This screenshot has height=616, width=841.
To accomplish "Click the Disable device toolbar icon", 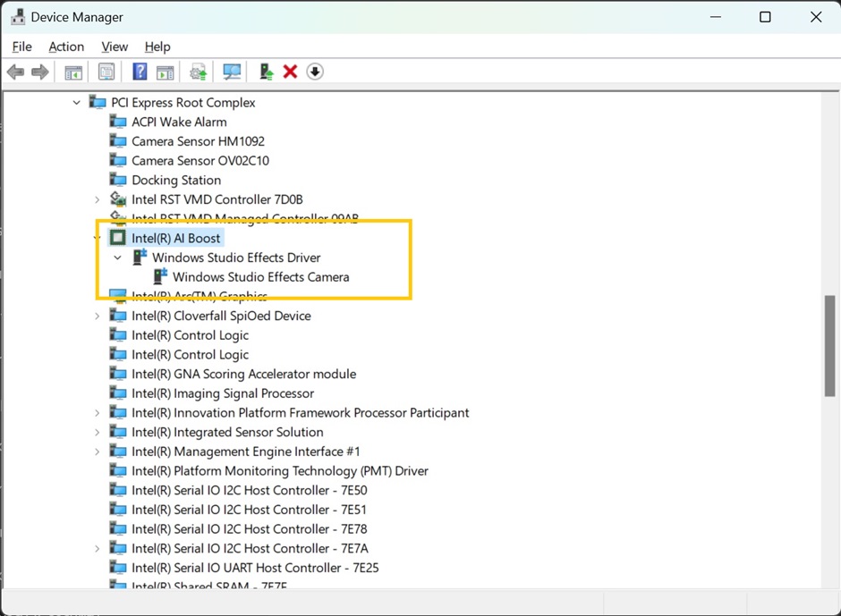I will pos(315,72).
